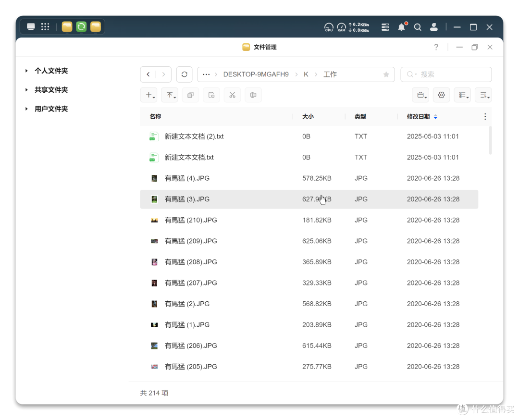Open file manager settings gear
The width and height of the screenshot is (519, 420).
(x=442, y=95)
